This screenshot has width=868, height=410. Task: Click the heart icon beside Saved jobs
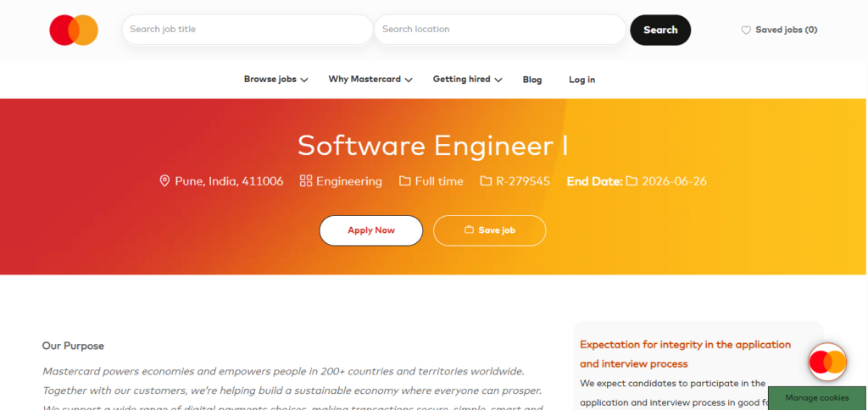coord(746,30)
